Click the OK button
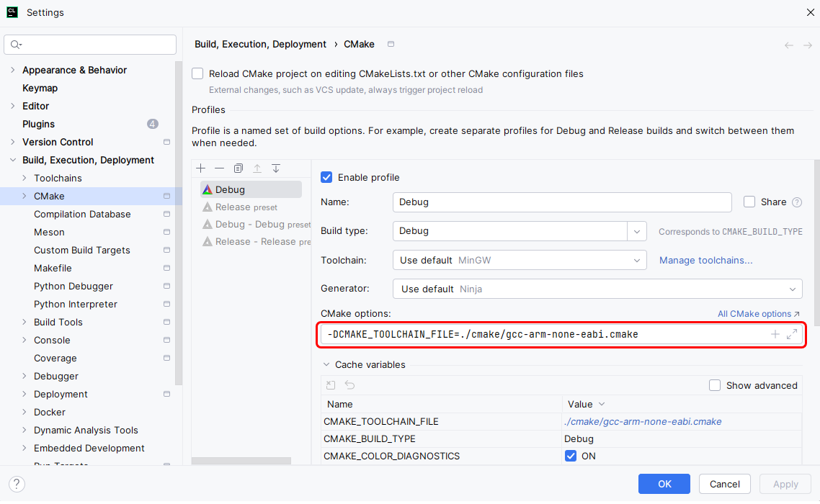 click(664, 484)
